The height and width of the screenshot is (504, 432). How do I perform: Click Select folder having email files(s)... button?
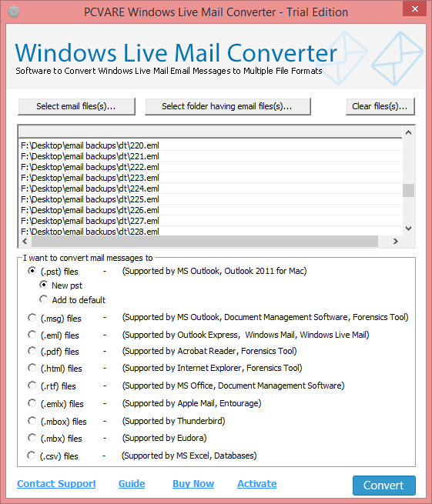coord(227,106)
